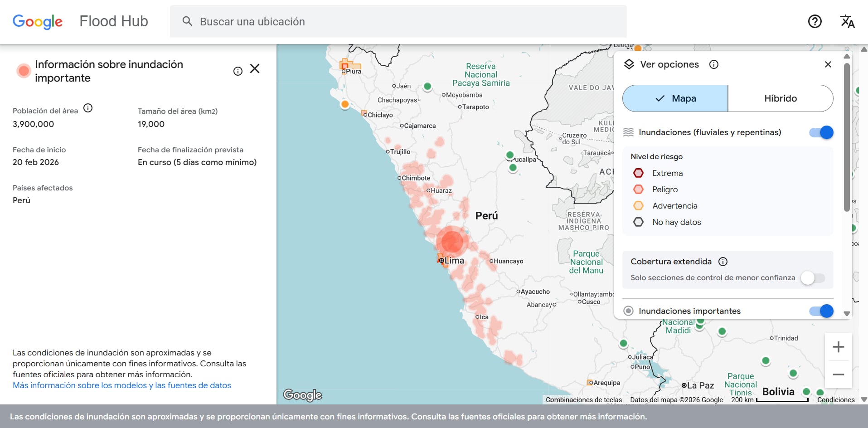Click the info icon next to Ver opciones
The width and height of the screenshot is (868, 428).
coord(713,64)
